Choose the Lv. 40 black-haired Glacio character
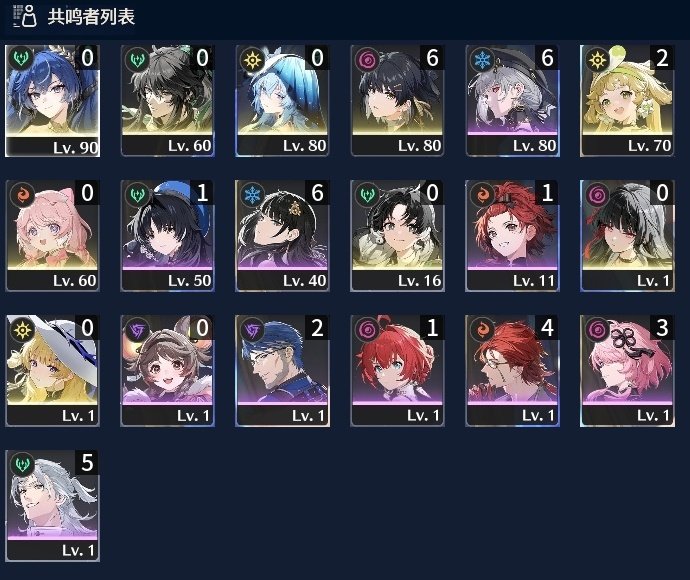This screenshot has width=690, height=580. tap(283, 236)
